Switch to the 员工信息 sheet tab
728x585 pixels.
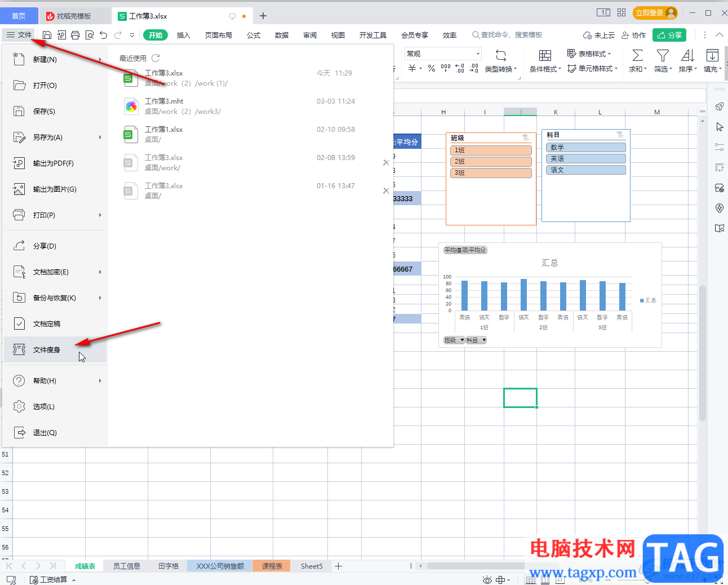pyautogui.click(x=127, y=566)
